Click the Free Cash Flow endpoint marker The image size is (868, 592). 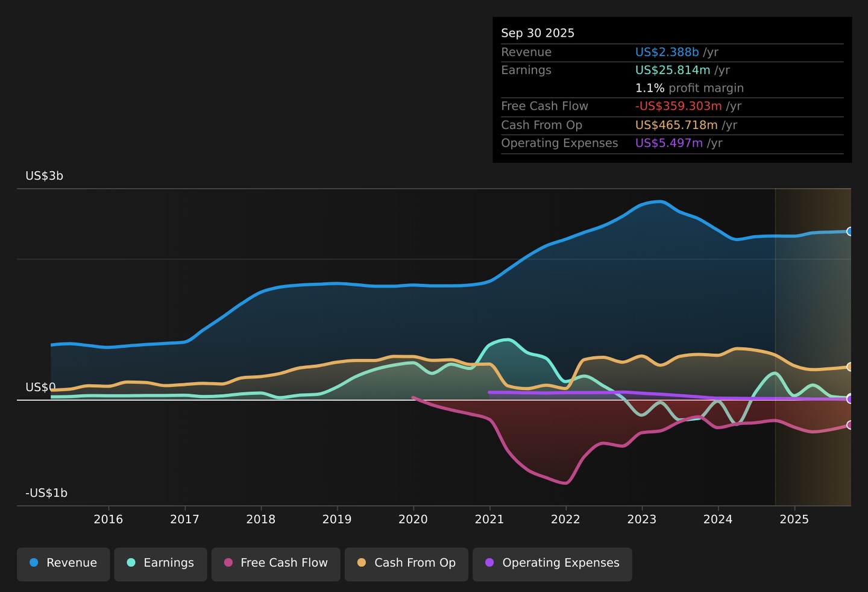(x=850, y=425)
